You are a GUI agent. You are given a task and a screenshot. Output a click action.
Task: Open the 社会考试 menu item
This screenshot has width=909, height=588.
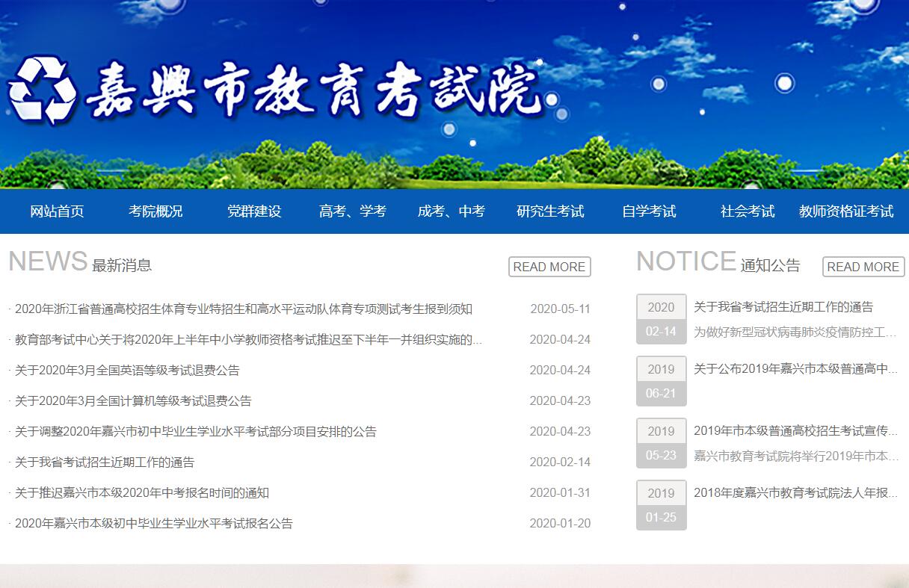(748, 211)
